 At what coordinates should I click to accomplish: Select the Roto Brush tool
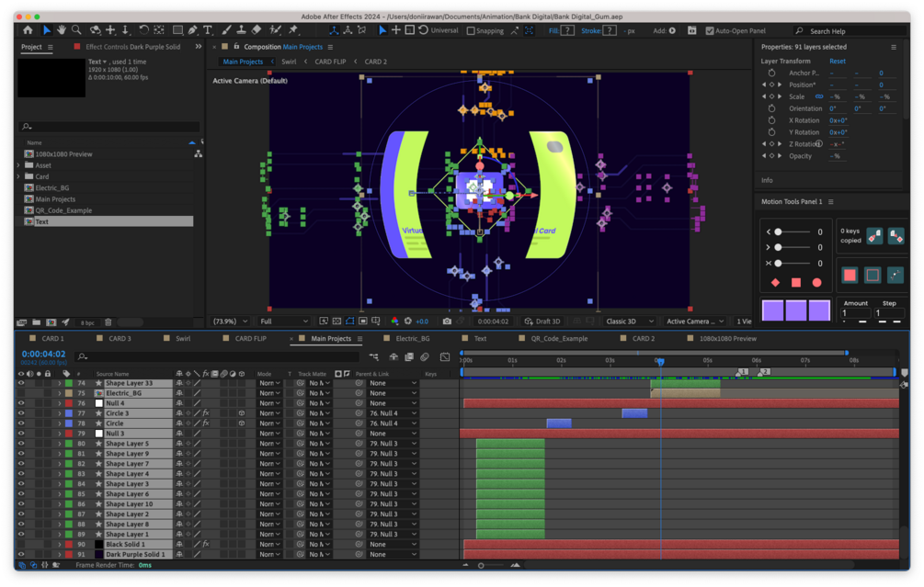[275, 30]
